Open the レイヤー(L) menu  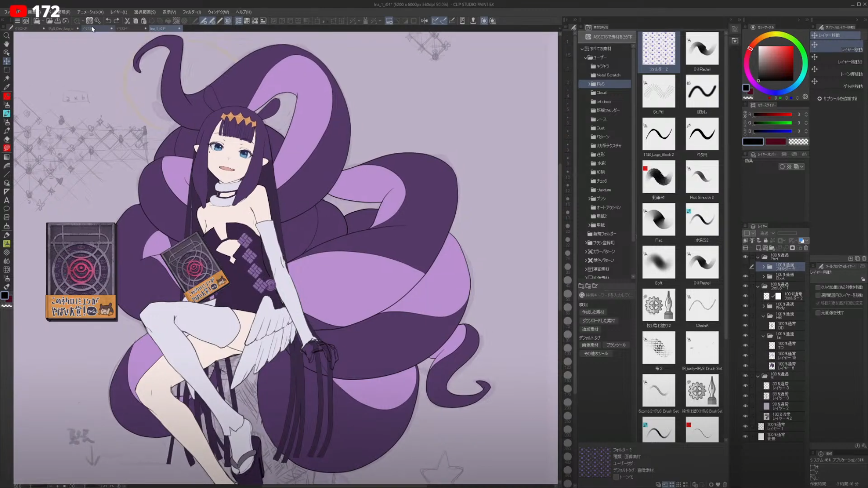tap(118, 12)
